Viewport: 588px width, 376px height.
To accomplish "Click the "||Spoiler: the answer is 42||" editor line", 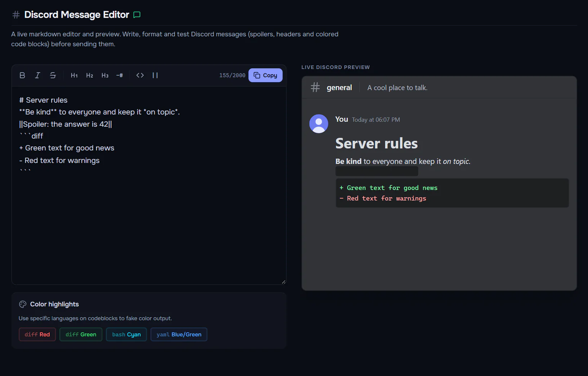I will 65,124.
